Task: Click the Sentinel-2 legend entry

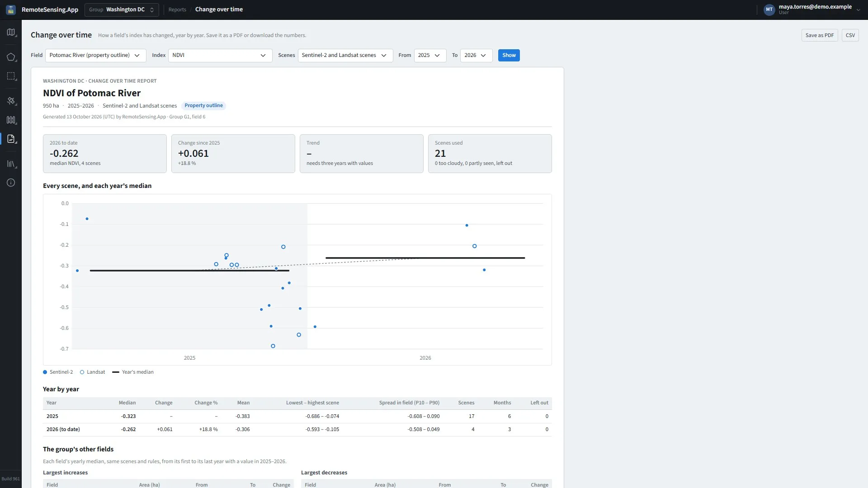Action: 58,372
